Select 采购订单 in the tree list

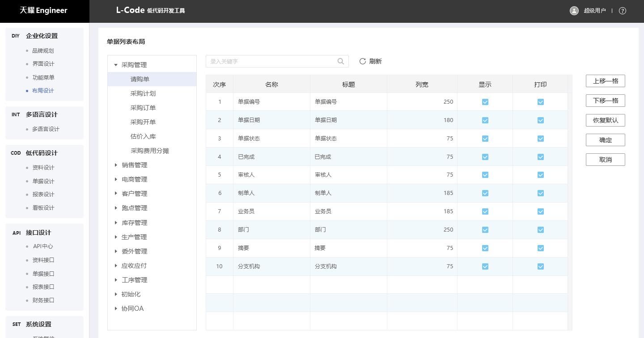[143, 108]
